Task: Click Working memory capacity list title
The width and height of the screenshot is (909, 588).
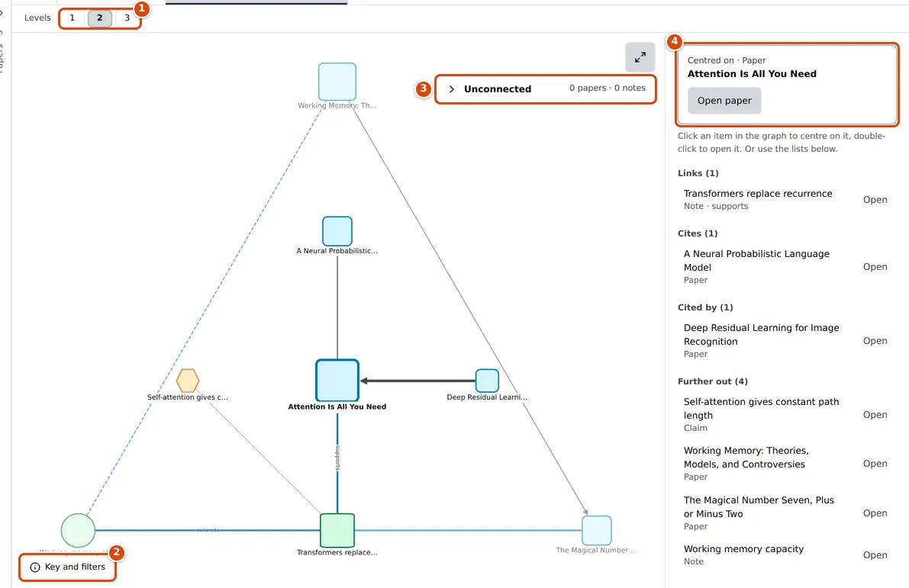Action: [744, 549]
